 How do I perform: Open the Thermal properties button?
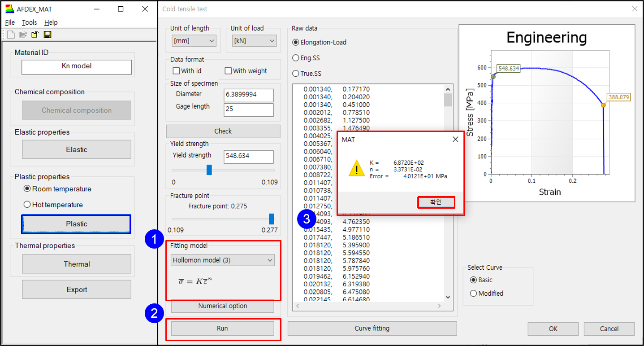click(77, 264)
